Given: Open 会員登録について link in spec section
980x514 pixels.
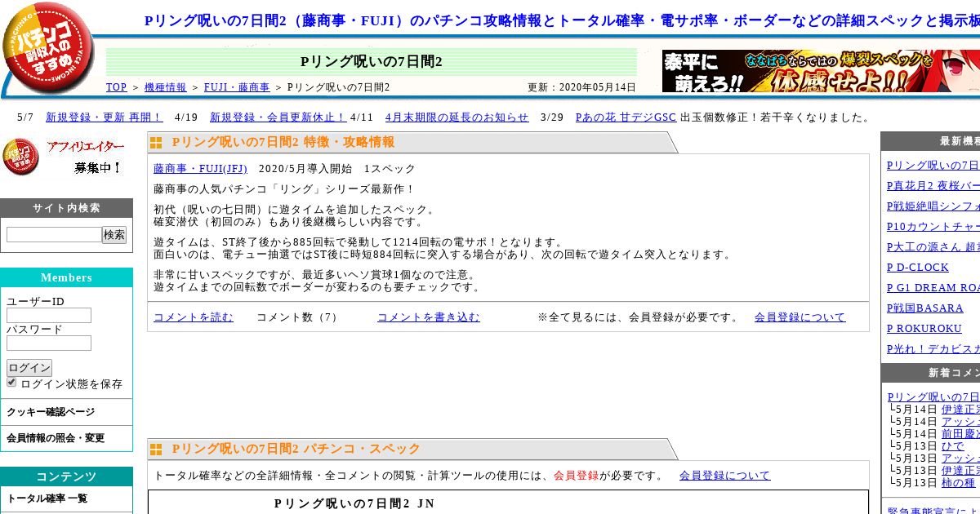Looking at the screenshot, I should [725, 476].
